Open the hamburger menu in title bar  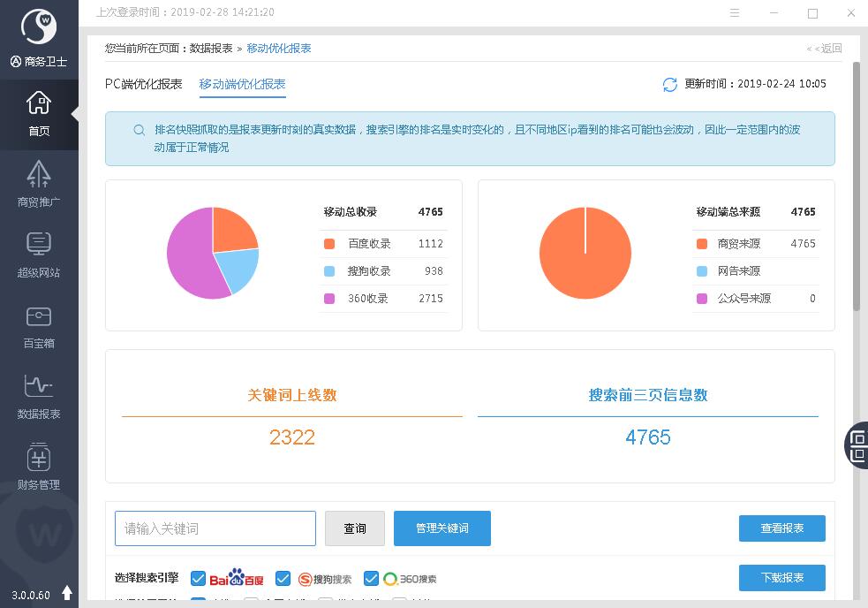pos(735,13)
